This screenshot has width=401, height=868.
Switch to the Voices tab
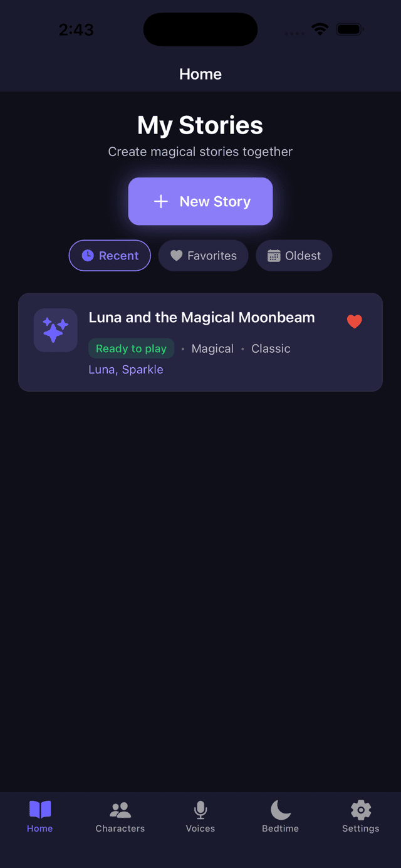tap(200, 815)
